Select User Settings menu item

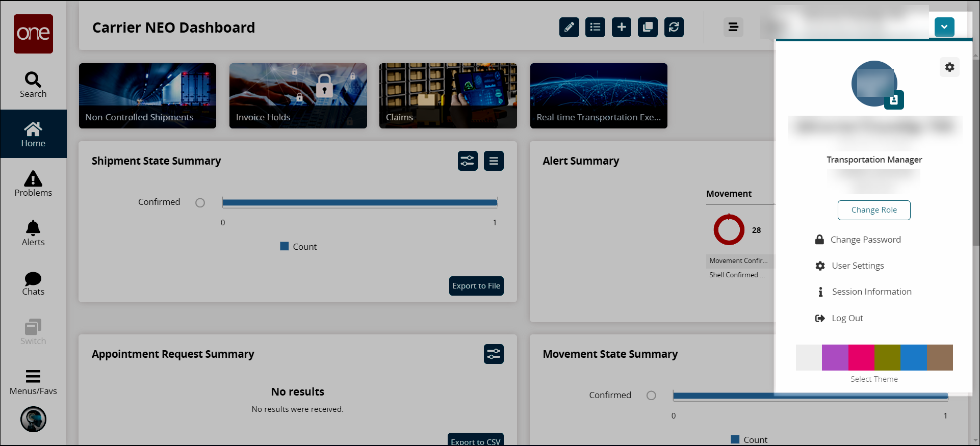tap(850, 266)
